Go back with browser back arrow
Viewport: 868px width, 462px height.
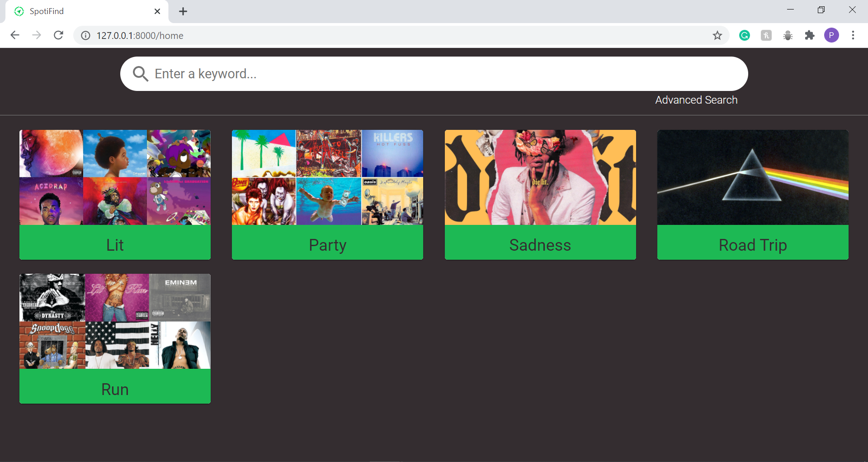coord(15,35)
